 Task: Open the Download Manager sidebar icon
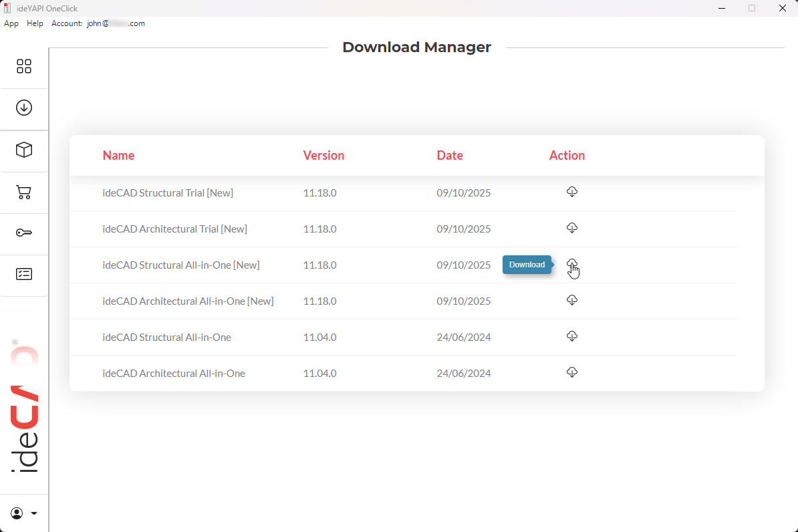click(24, 108)
